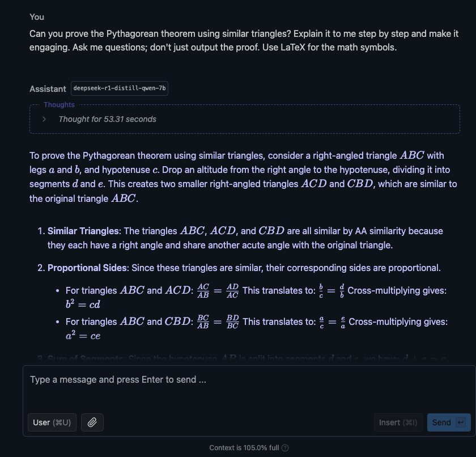Click the Thoughts label on the dashed box
This screenshot has height=457, width=476.
click(x=59, y=105)
